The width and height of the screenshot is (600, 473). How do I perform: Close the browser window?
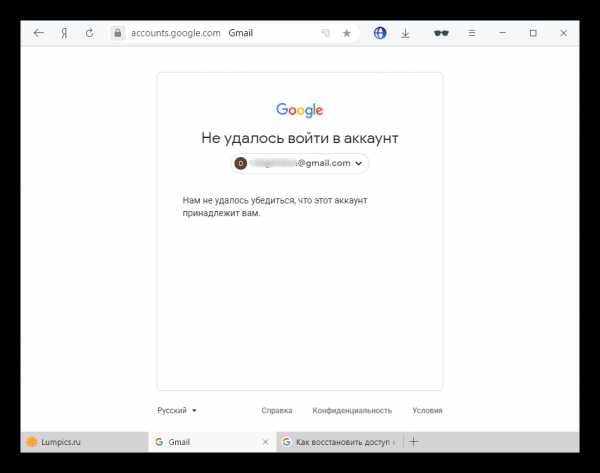(x=563, y=33)
